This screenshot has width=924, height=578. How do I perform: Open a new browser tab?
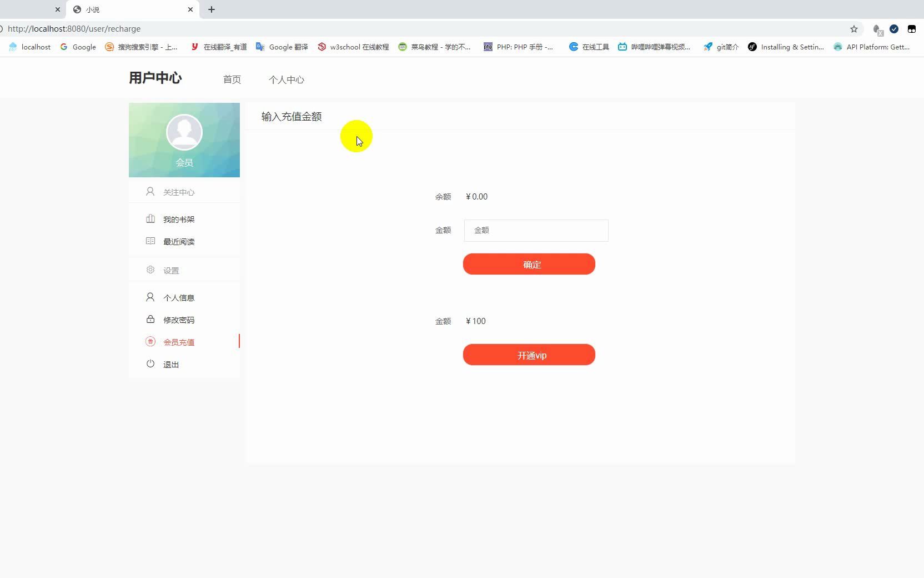[212, 9]
